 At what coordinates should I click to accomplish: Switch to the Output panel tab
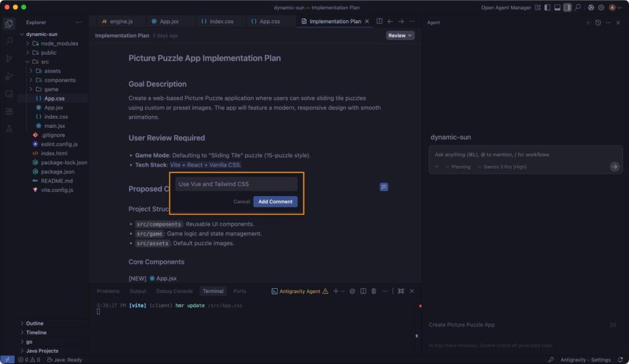coord(138,291)
